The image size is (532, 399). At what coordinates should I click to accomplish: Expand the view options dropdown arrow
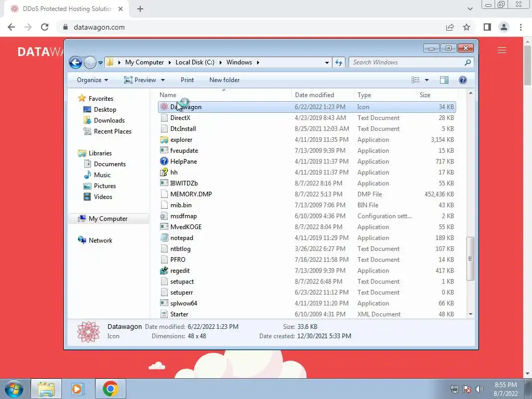click(427, 81)
